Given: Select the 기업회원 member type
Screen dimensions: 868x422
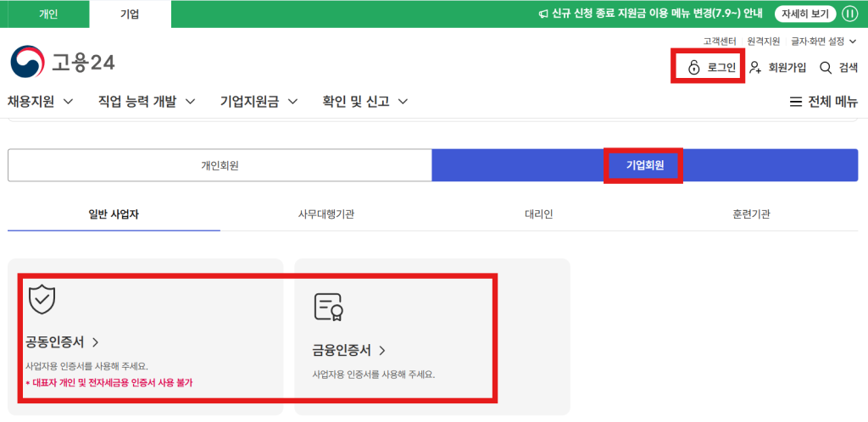Looking at the screenshot, I should (x=645, y=165).
